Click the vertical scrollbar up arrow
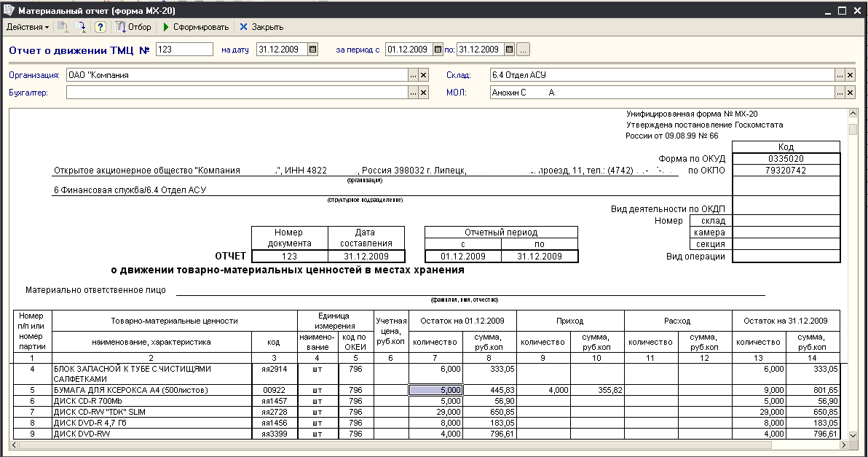This screenshot has width=868, height=457. 853,114
